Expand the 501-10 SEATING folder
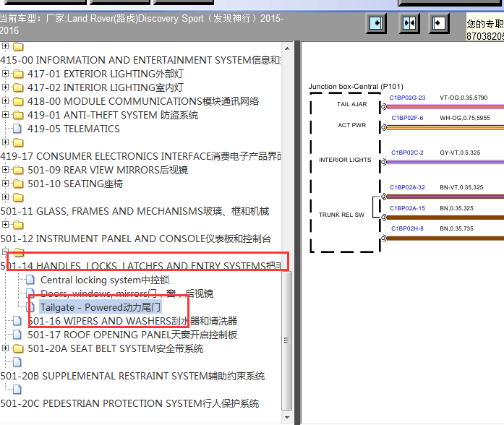Viewport: 504px width, 425px height. pyautogui.click(x=5, y=183)
